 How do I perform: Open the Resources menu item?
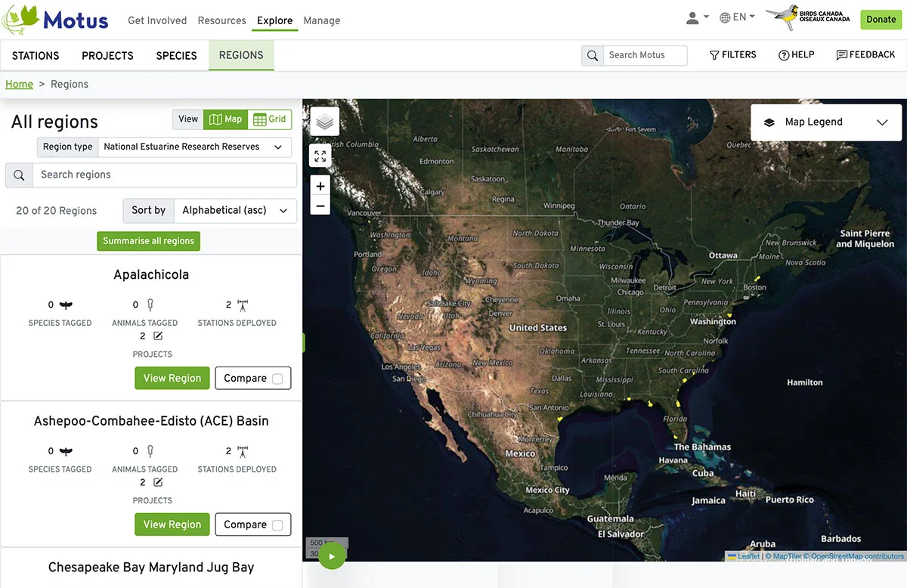pyautogui.click(x=221, y=20)
